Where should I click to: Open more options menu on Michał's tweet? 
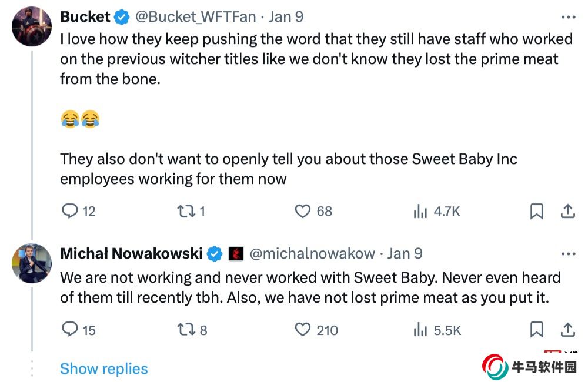coord(568,254)
